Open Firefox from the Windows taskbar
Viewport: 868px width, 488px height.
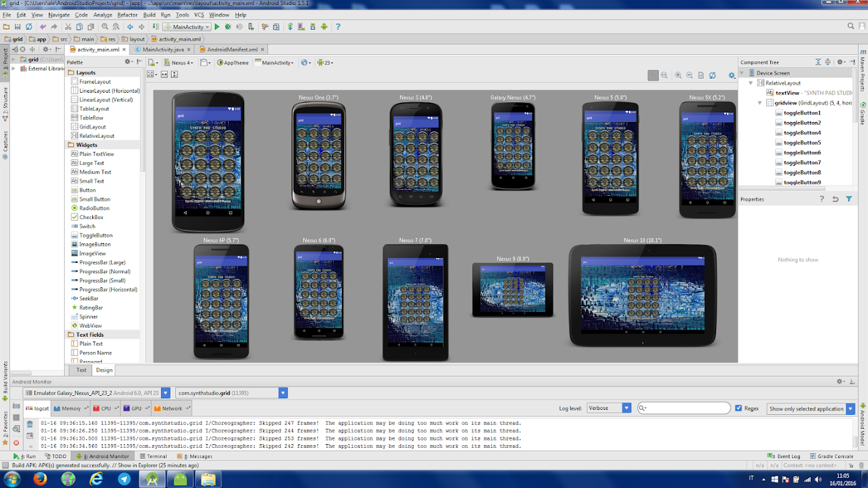40,479
